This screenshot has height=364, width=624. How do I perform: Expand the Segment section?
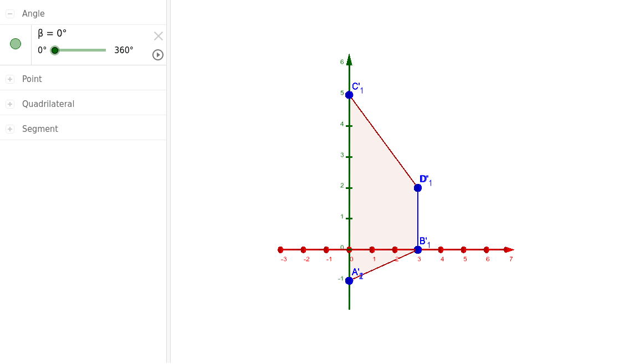pyautogui.click(x=10, y=129)
